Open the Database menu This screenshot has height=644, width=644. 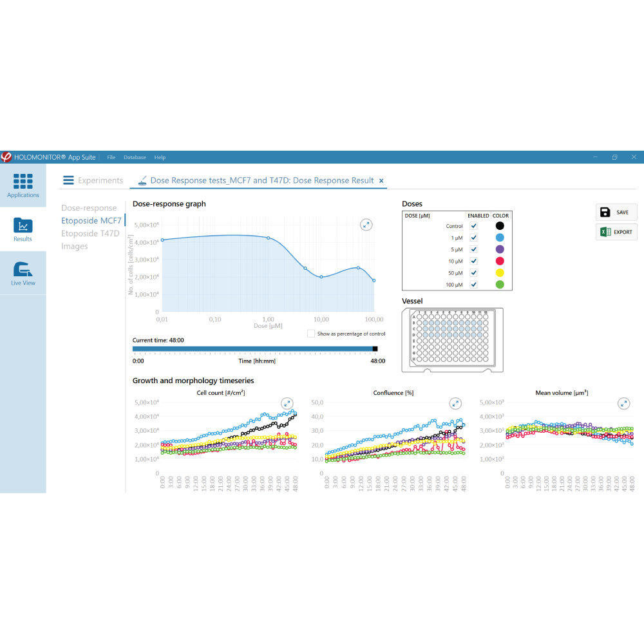pos(135,157)
